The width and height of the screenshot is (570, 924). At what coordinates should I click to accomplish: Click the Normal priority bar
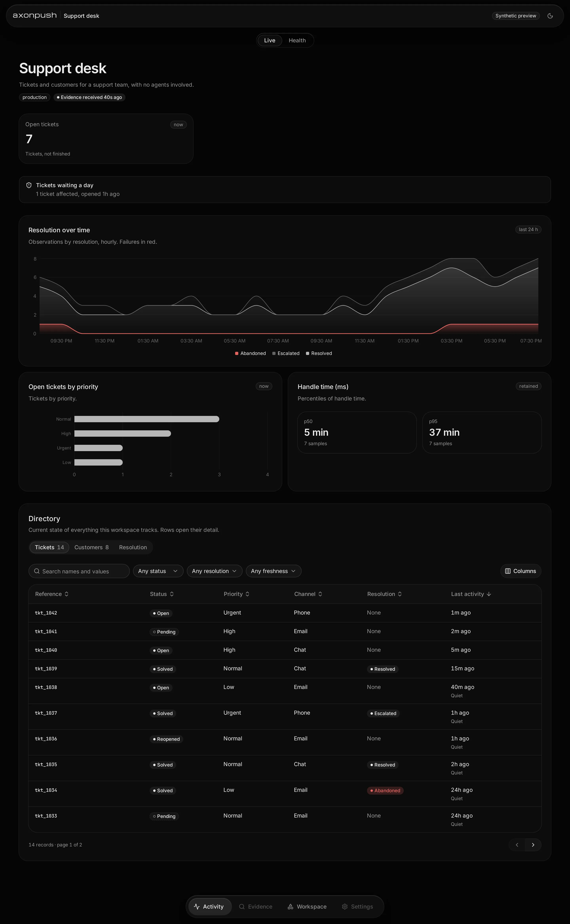point(147,419)
